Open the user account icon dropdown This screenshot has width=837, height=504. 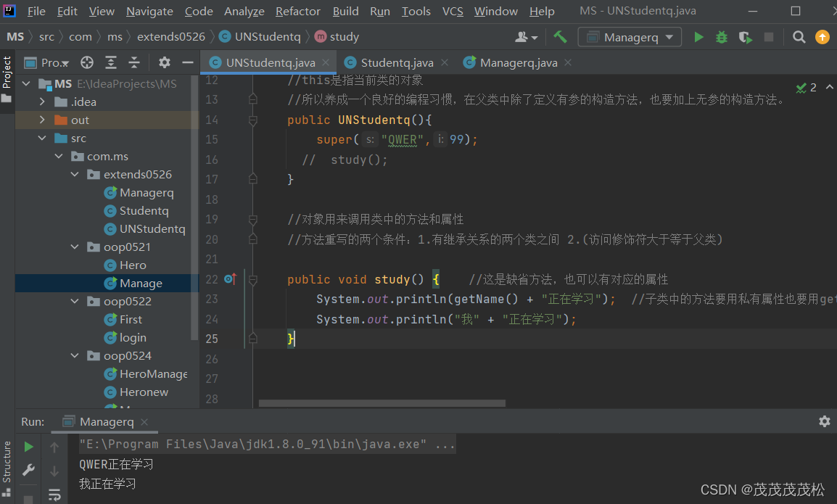pyautogui.click(x=526, y=37)
